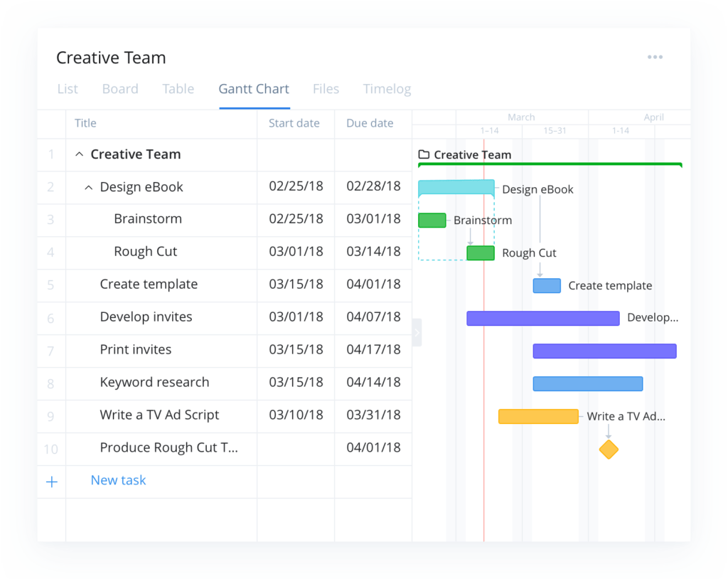This screenshot has height=579, width=728.
Task: Click the Creative Team folder icon in timeline
Action: (x=424, y=154)
